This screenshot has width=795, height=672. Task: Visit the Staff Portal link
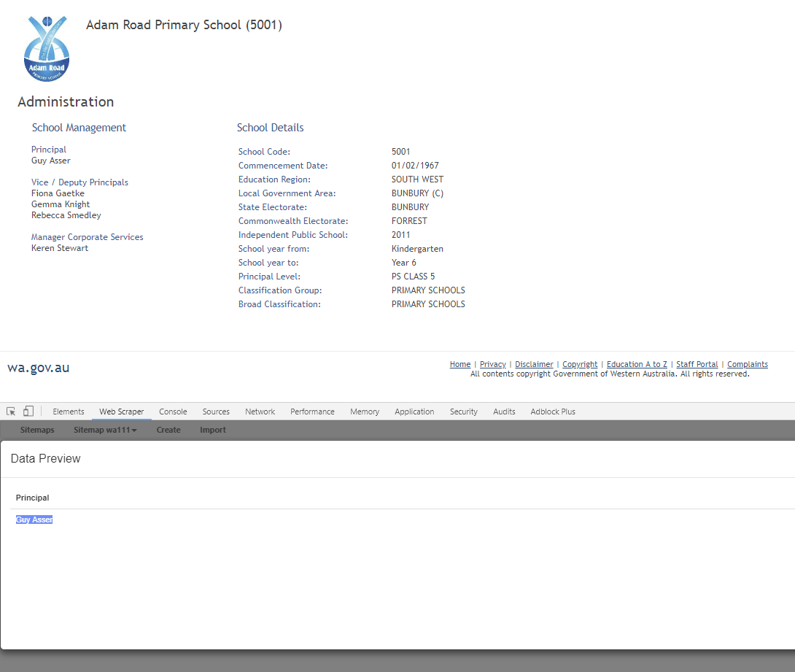coord(697,364)
